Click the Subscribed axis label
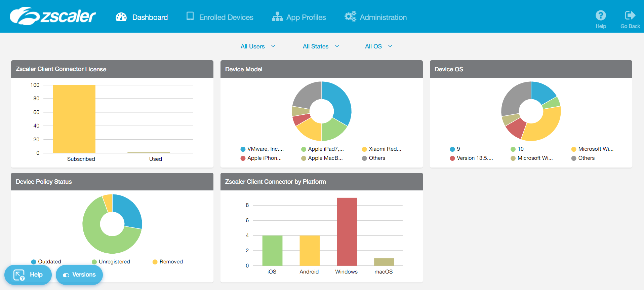This screenshot has width=644, height=290. click(x=81, y=159)
